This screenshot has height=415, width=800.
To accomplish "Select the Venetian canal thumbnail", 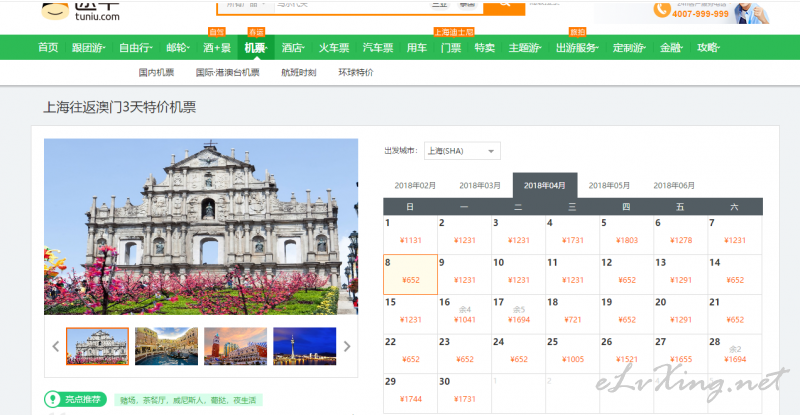I will point(166,346).
